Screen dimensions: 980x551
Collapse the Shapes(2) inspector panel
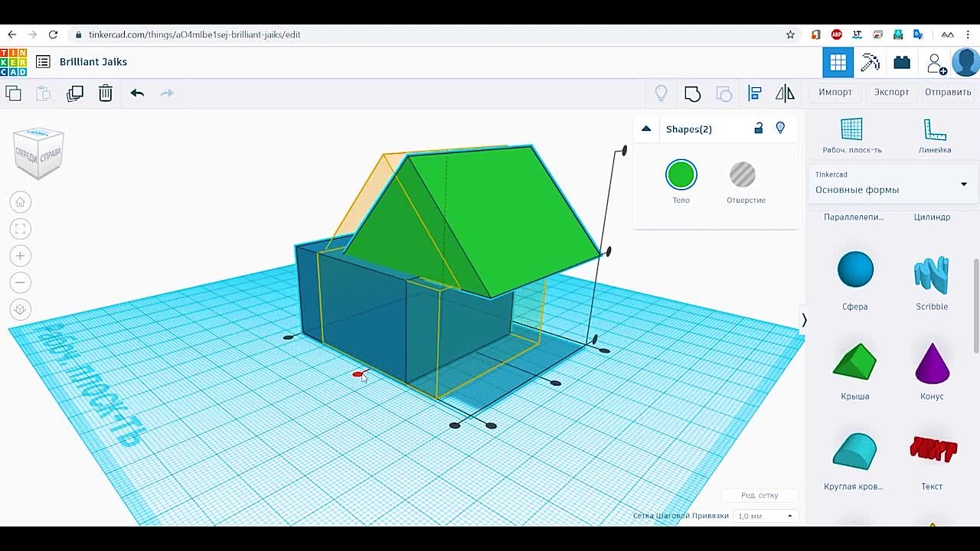tap(646, 129)
